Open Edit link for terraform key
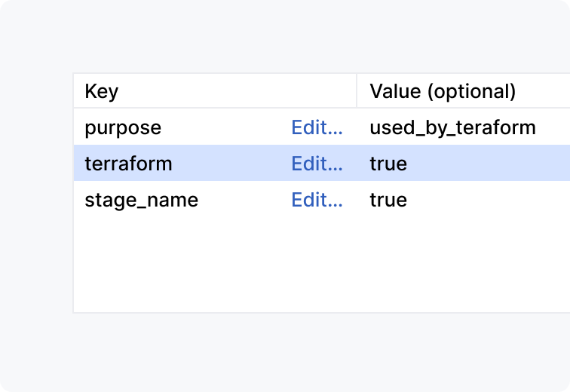Screen dimensions: 570x392 pos(317,164)
